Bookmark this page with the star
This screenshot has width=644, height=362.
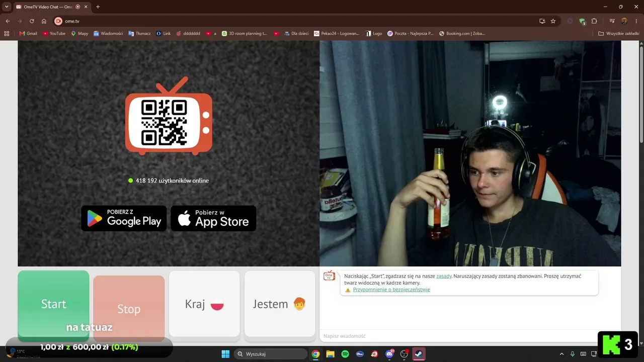coord(553,21)
